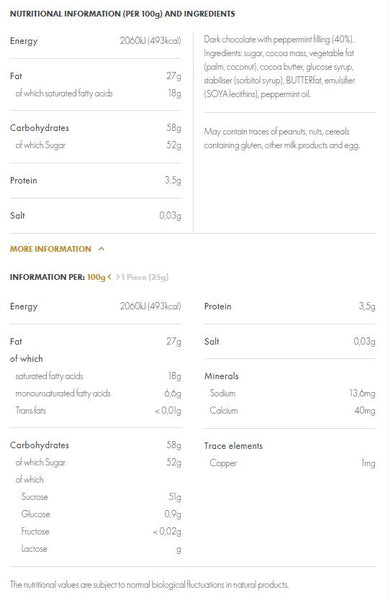The image size is (388, 600).
Task: Select the INFORMATION PER label
Action: (x=47, y=277)
